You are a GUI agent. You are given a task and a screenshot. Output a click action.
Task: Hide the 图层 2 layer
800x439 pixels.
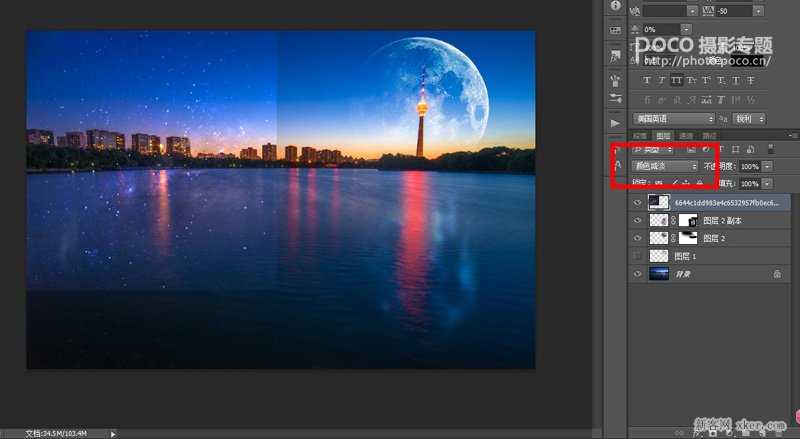[x=637, y=238]
